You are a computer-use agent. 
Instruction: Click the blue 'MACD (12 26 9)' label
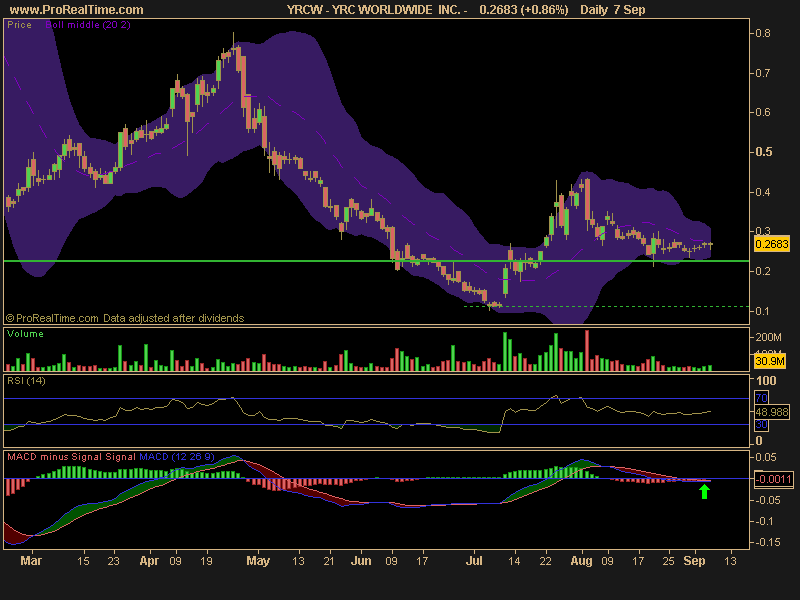click(177, 457)
